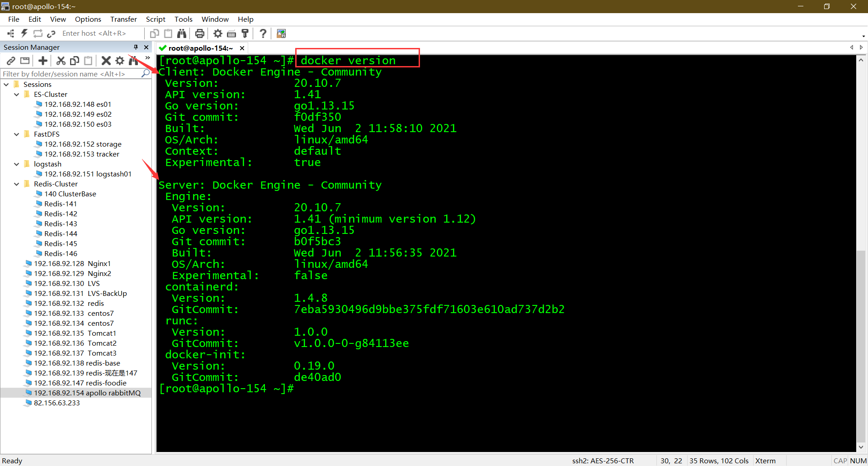Select the 140 ClusterBase session
This screenshot has width=868, height=466.
click(70, 194)
